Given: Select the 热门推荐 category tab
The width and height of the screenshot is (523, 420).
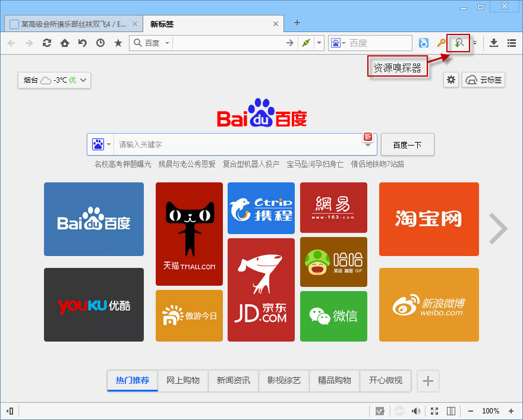Looking at the screenshot, I should click(x=133, y=380).
